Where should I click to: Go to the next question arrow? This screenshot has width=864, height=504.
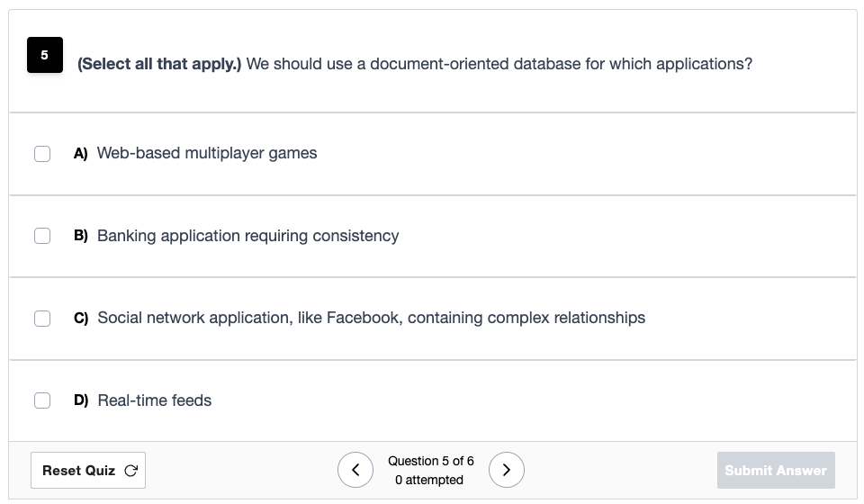tap(507, 470)
